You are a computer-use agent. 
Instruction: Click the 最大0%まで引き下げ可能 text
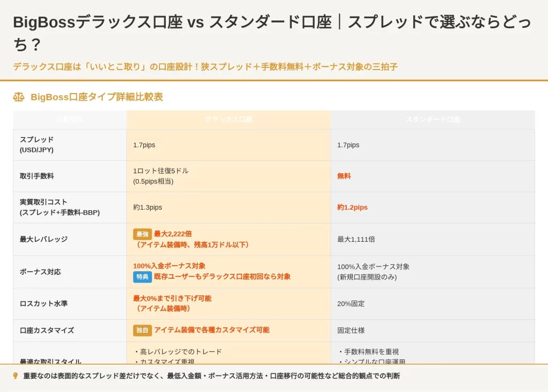[172, 298]
